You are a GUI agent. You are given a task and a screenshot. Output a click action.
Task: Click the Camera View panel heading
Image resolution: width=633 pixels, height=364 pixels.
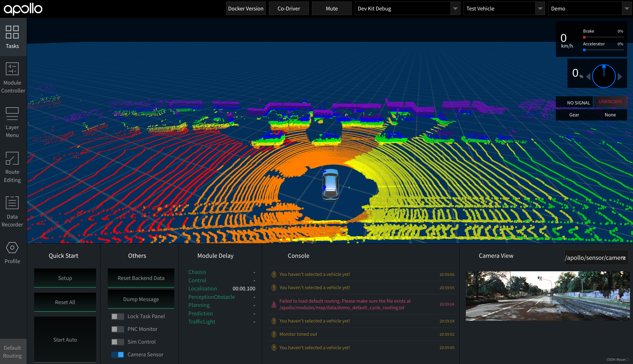tap(496, 256)
